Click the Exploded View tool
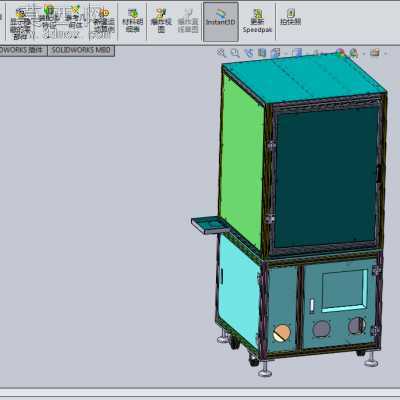 (x=161, y=21)
